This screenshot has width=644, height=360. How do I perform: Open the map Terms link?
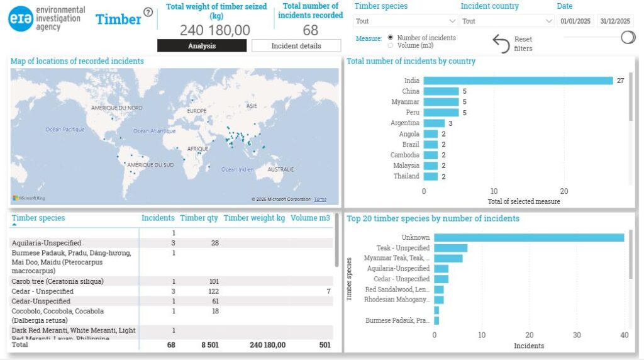[320, 200]
